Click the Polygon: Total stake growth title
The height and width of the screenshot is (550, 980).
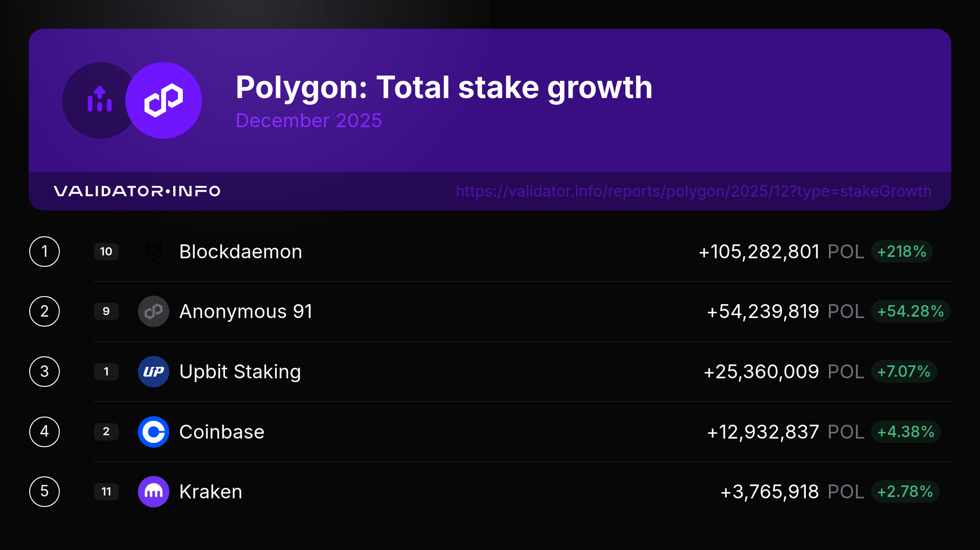tap(444, 88)
